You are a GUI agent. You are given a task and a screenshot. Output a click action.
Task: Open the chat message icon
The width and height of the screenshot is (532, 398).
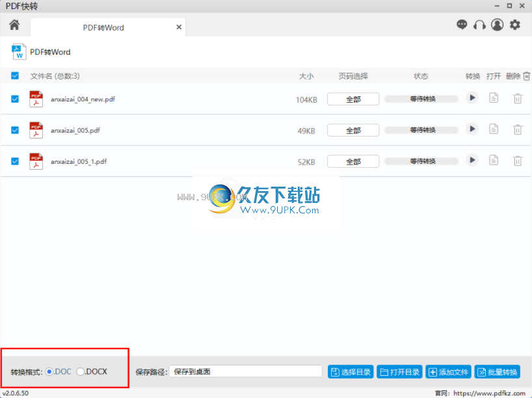point(462,25)
